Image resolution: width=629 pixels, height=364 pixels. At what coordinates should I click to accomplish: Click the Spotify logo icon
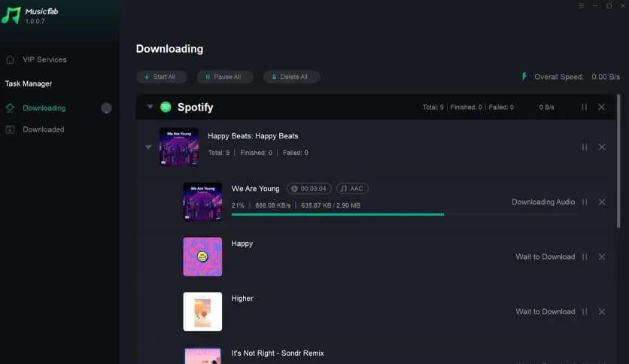point(166,107)
